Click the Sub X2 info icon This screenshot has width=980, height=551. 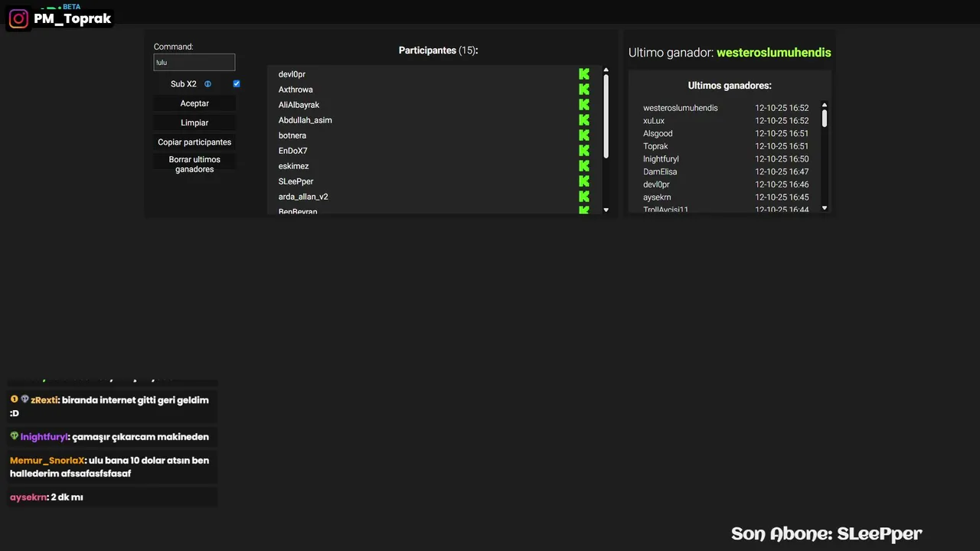tap(207, 84)
